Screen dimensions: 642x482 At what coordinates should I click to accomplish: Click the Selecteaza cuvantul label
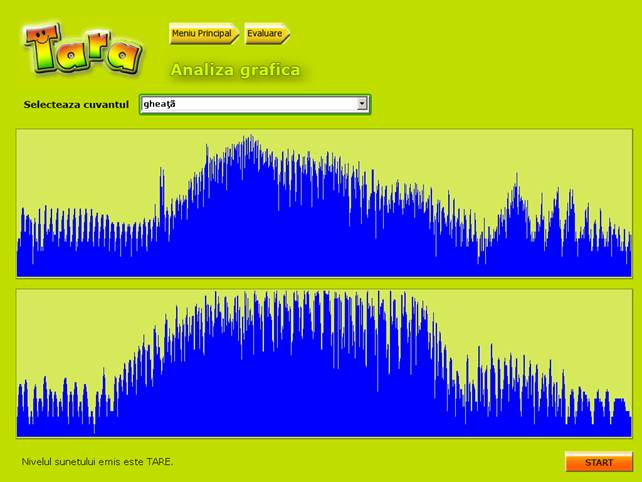[76, 104]
